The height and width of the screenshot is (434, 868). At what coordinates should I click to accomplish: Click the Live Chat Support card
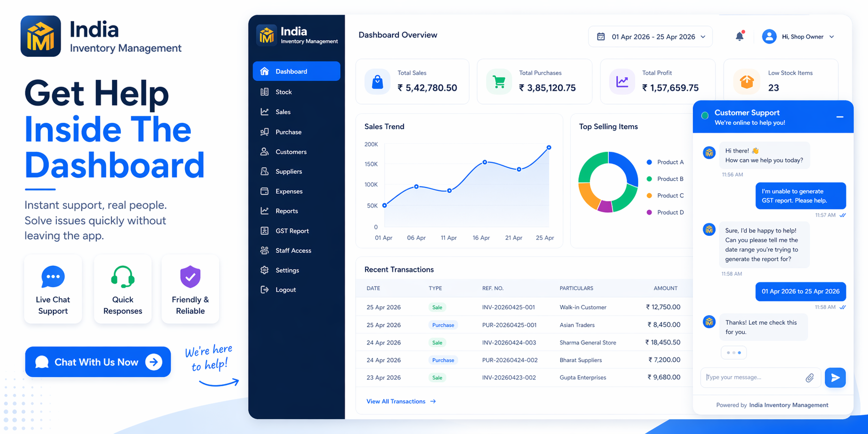[x=53, y=289]
